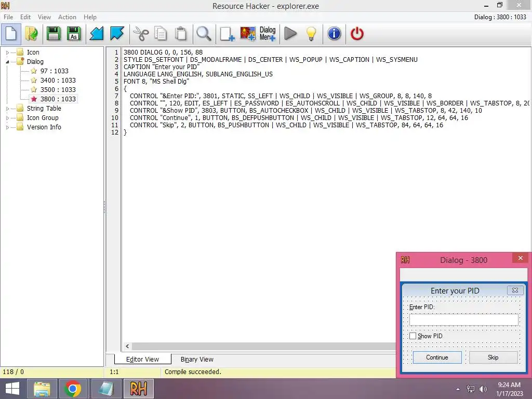Screen dimensions: 532x399
Task: Close the Dialog - 3800 preview window
Action: 521,259
